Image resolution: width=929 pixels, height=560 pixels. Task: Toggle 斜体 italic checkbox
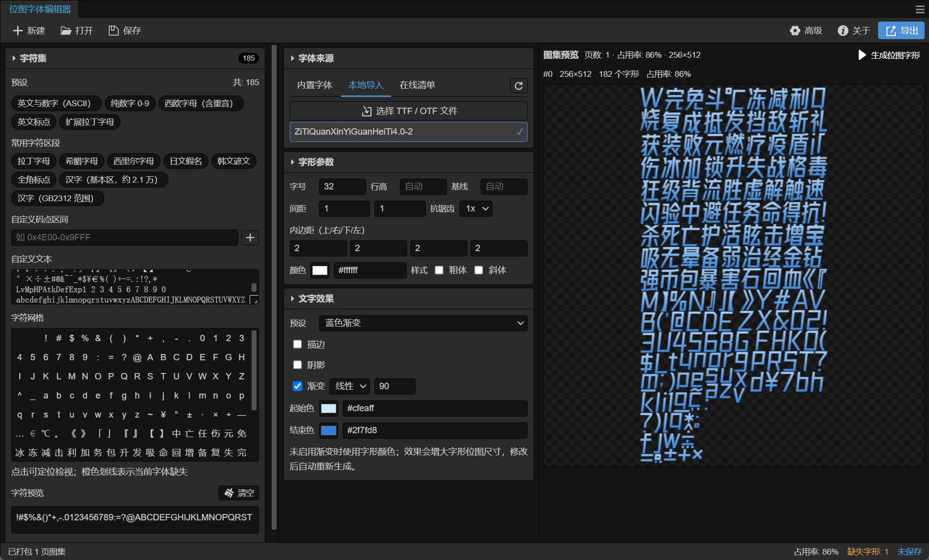click(479, 270)
